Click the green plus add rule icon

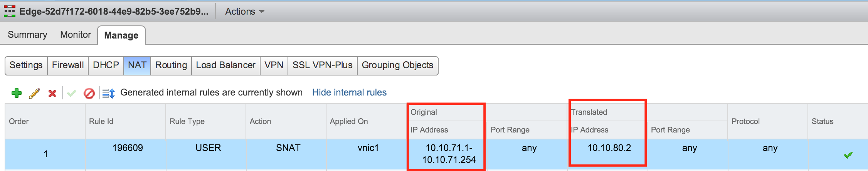click(17, 93)
